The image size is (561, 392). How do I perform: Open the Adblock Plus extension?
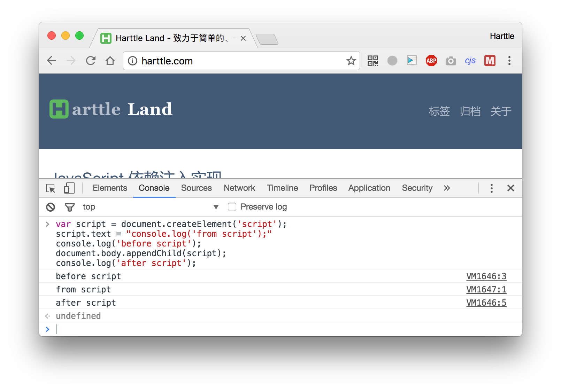click(x=431, y=61)
